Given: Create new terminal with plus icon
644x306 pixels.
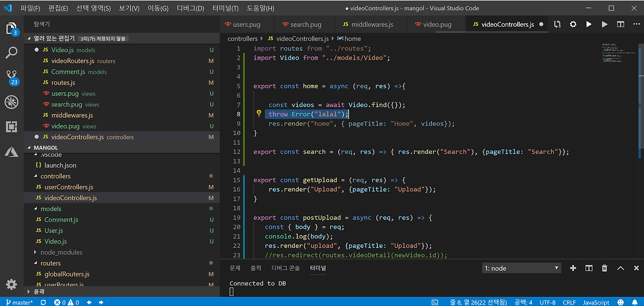Looking at the screenshot, I should point(573,268).
